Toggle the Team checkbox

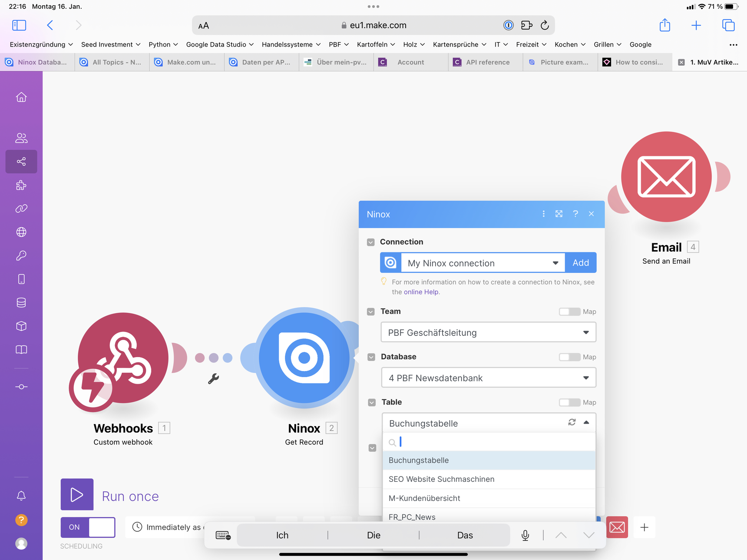[x=370, y=311]
